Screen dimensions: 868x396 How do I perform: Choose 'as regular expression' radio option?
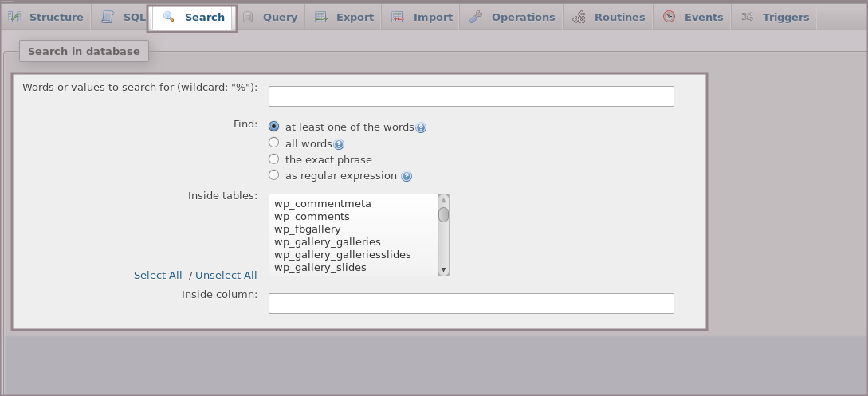tap(274, 175)
